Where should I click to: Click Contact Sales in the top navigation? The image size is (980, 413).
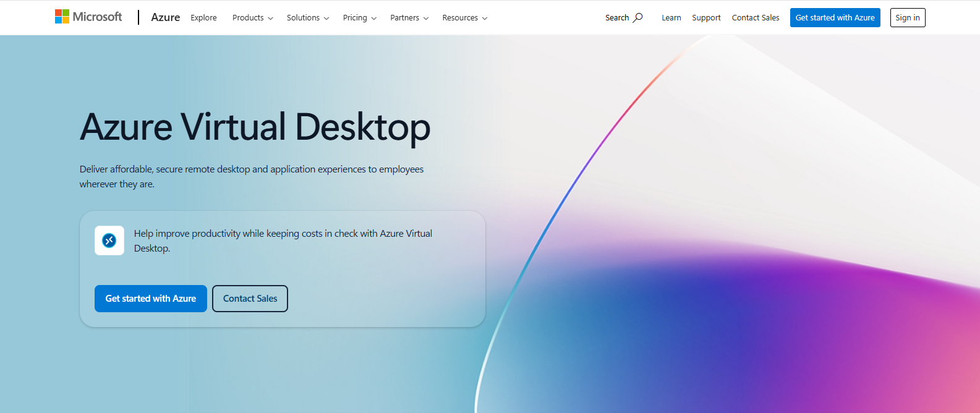[756, 17]
